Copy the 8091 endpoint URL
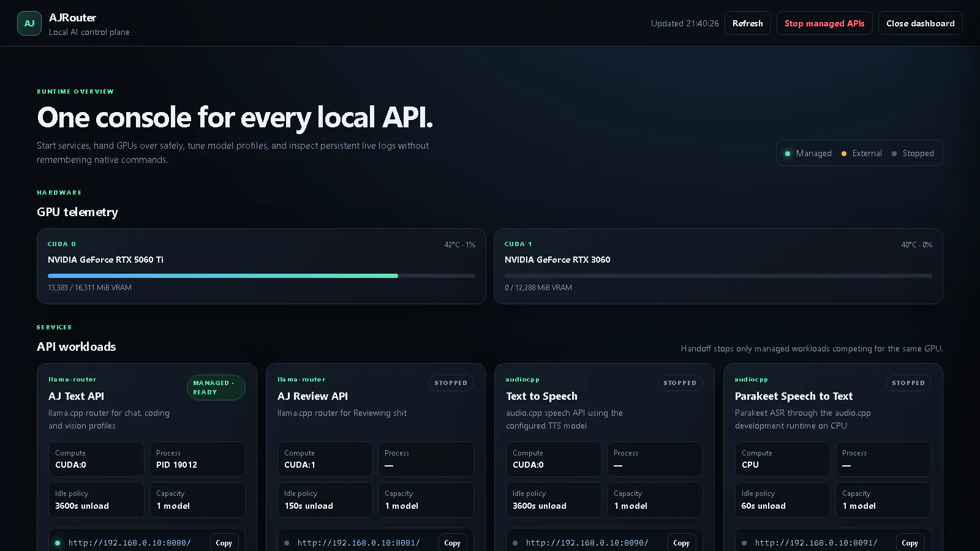The width and height of the screenshot is (980, 551). click(x=910, y=543)
